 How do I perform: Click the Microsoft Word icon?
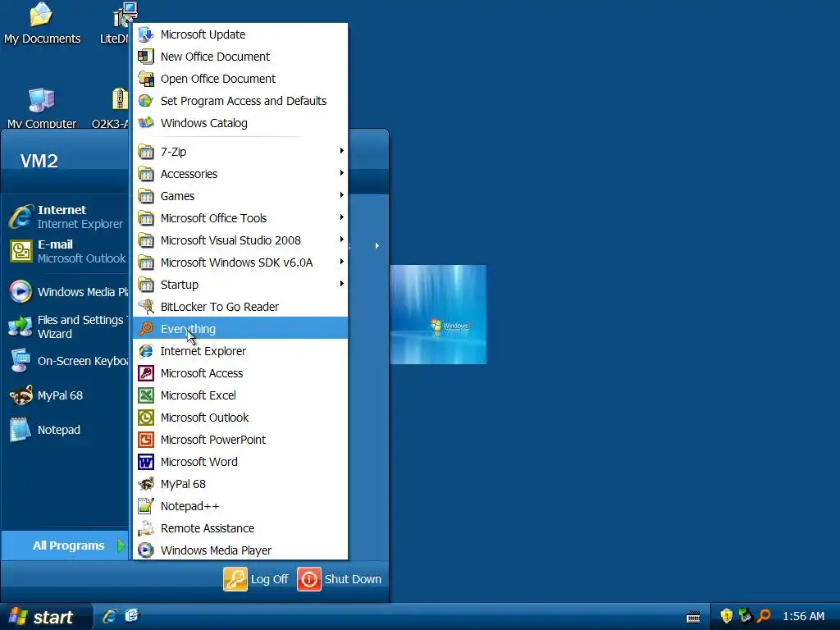click(x=146, y=462)
